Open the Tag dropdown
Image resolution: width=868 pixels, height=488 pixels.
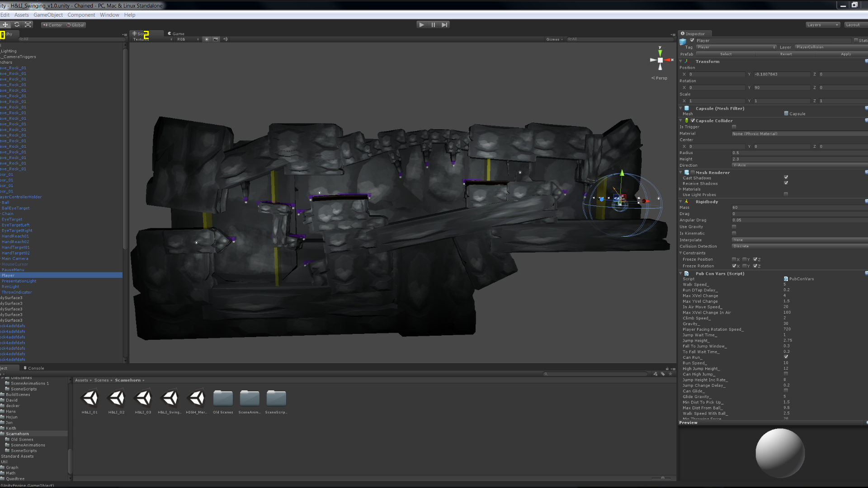[x=736, y=47]
